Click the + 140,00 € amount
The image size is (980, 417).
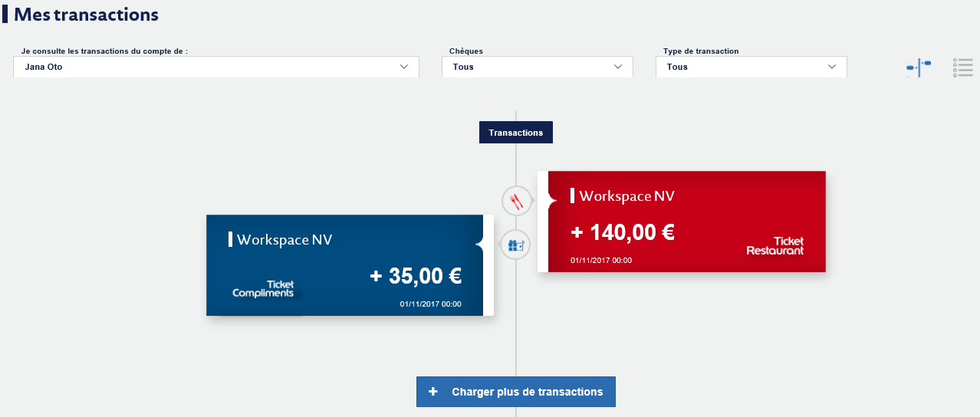coord(623,232)
